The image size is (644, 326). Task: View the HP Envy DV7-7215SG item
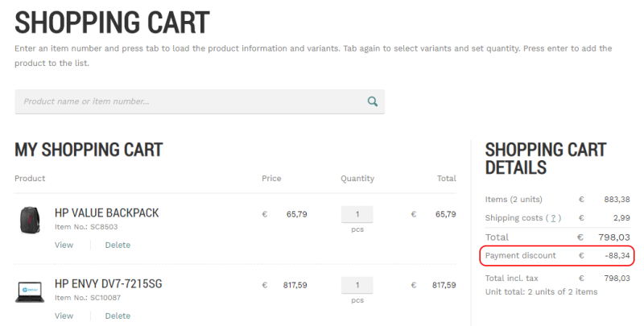click(x=64, y=316)
